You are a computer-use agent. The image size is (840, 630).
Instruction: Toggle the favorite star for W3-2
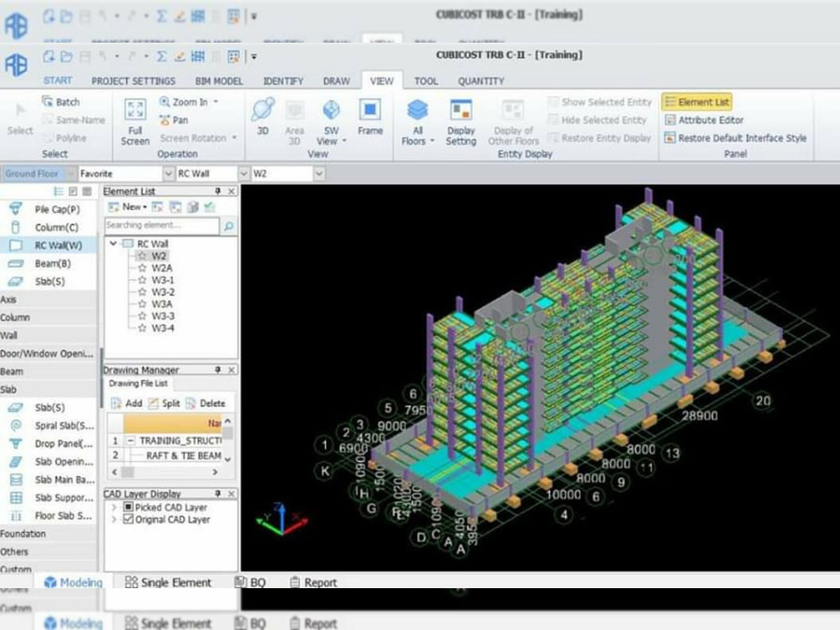click(142, 292)
